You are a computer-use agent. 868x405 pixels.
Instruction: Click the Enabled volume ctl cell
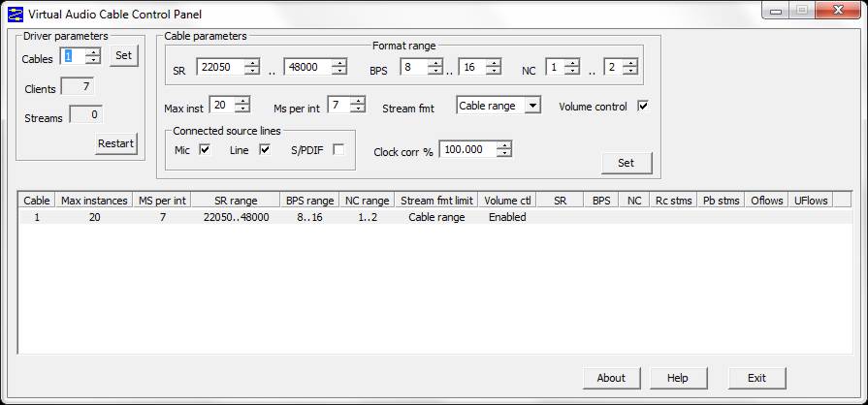pos(507,217)
